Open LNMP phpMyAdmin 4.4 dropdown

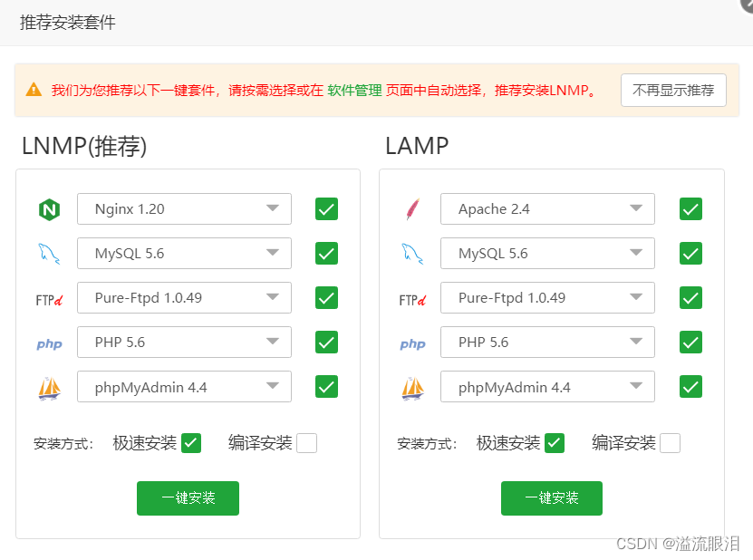(184, 387)
